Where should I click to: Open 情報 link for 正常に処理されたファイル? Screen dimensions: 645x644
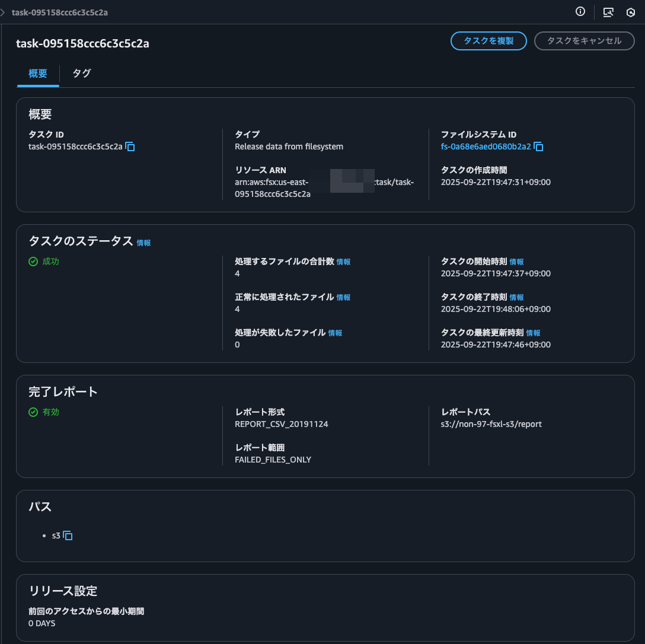[343, 297]
